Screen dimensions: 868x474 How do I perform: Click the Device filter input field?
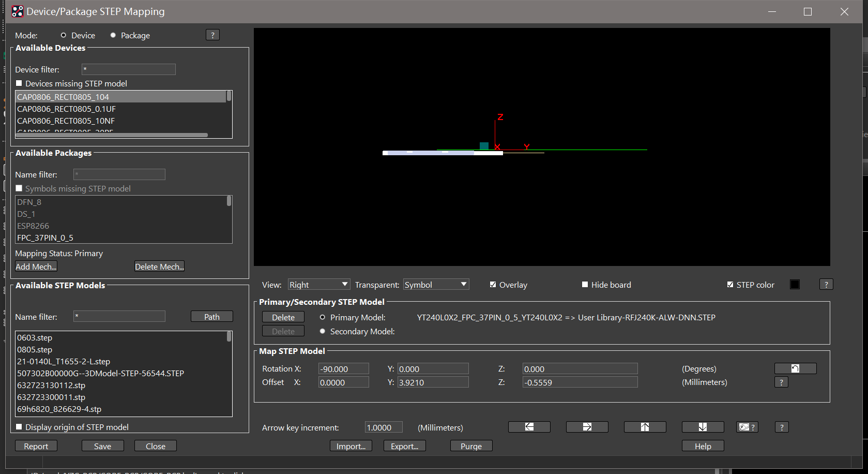129,69
